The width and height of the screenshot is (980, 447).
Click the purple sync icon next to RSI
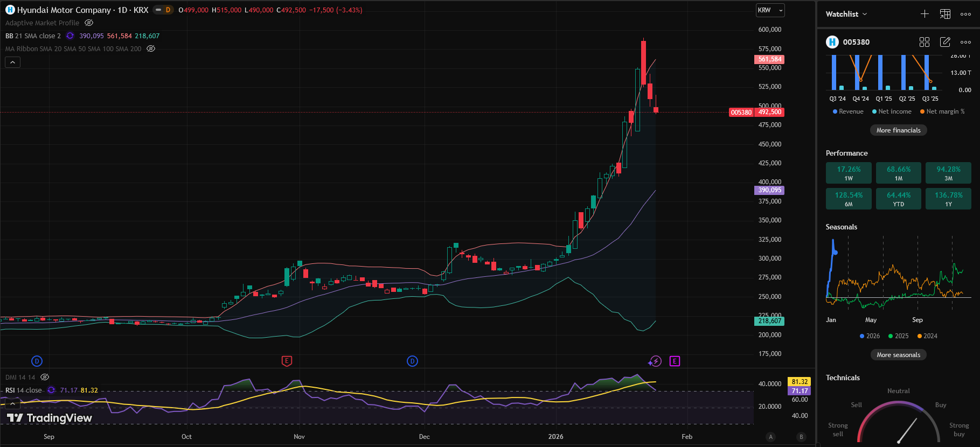pyautogui.click(x=52, y=390)
